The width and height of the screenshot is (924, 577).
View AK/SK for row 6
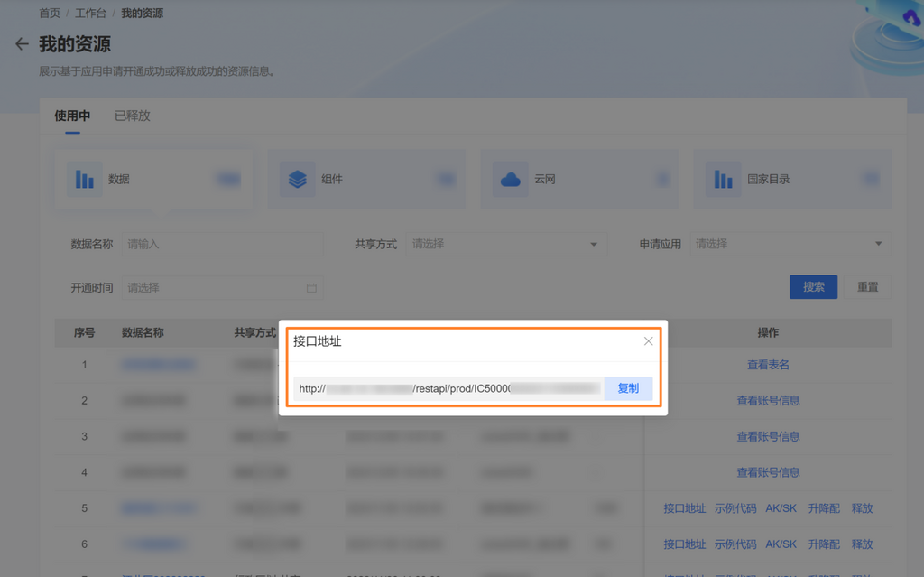click(x=781, y=544)
